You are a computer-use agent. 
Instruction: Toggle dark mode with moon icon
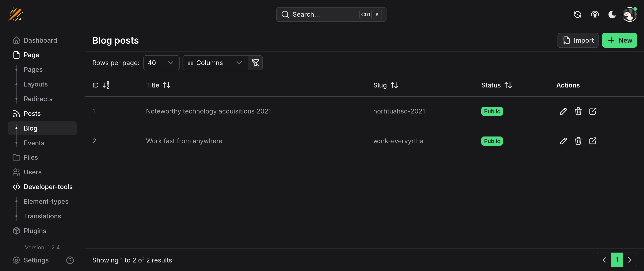[x=612, y=14]
